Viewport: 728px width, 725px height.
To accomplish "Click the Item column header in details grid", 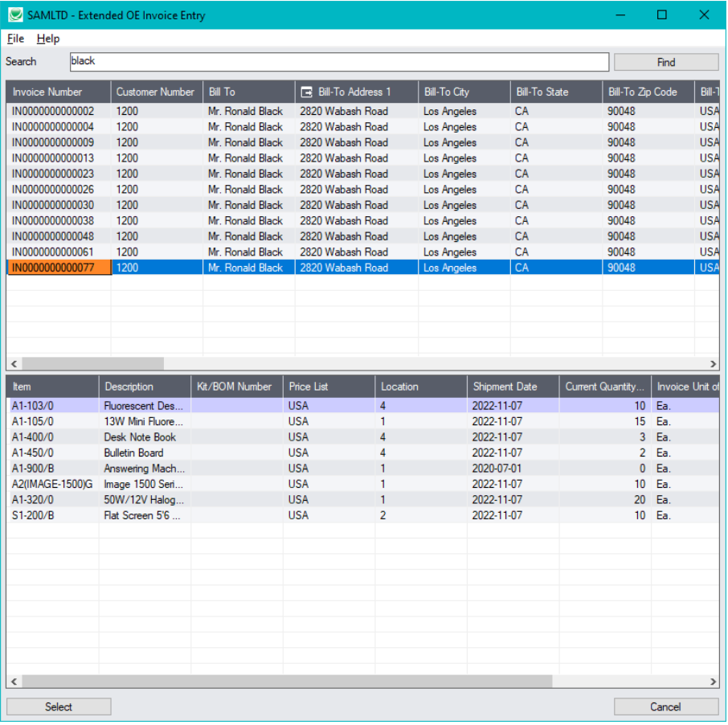I will point(52,387).
